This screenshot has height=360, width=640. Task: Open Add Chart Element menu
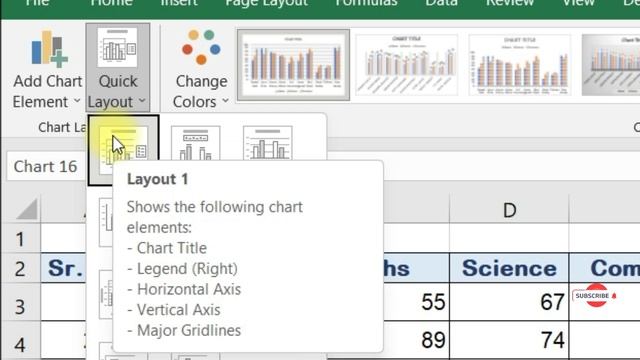(x=47, y=68)
